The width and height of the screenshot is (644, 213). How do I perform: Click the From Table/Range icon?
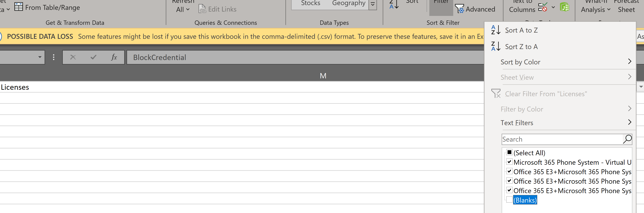tap(19, 7)
